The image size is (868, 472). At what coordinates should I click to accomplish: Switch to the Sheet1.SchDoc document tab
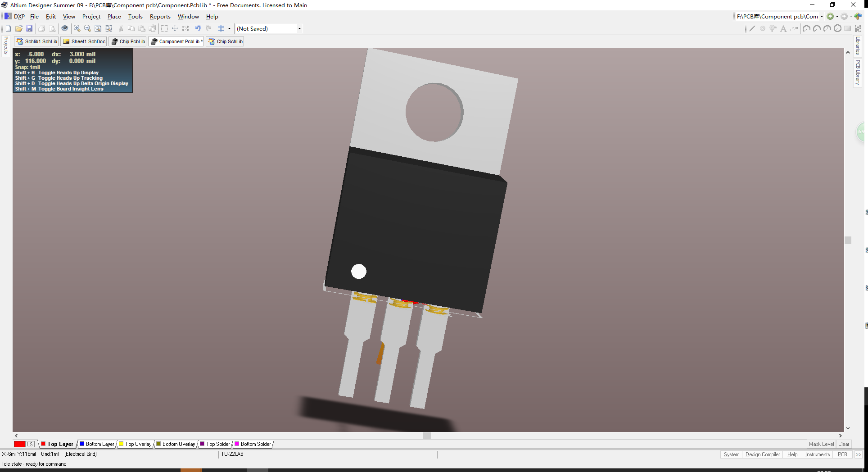pos(84,41)
